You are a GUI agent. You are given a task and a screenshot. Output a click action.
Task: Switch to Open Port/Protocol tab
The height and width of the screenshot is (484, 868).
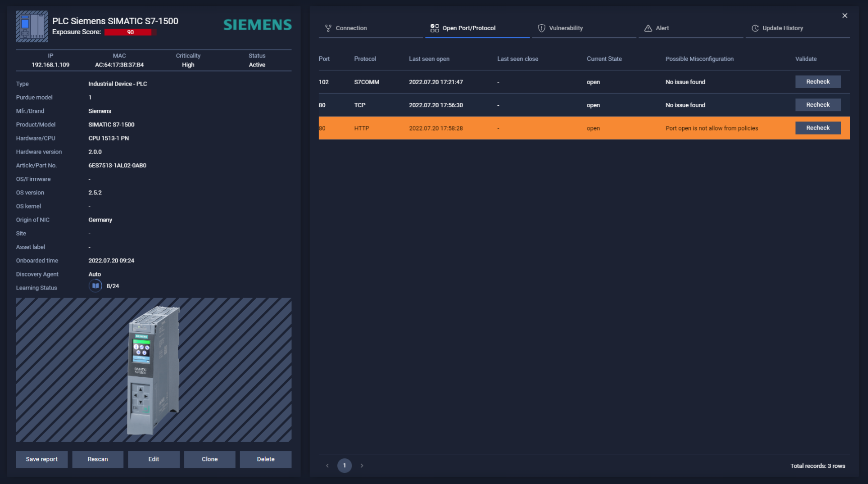point(477,28)
